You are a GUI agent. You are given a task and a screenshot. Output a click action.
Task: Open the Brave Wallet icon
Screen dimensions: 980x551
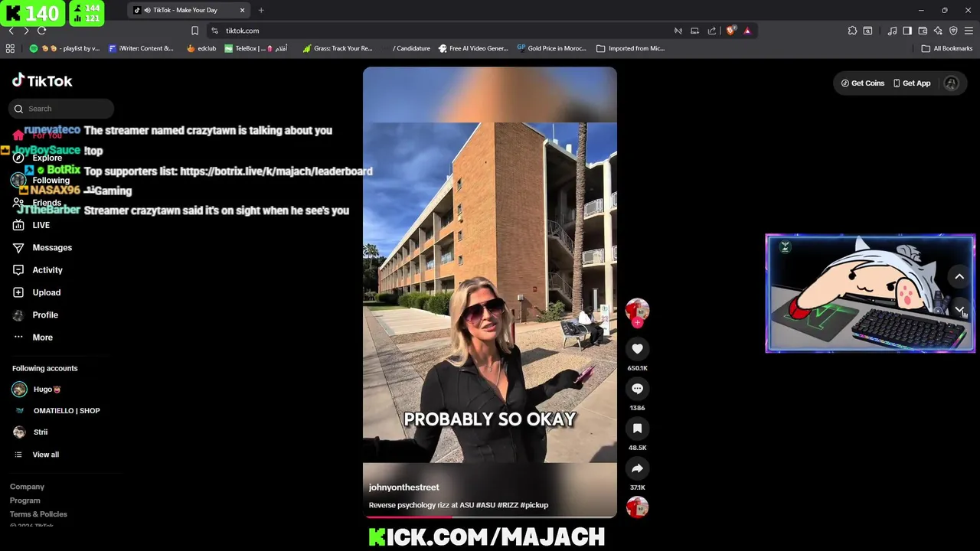click(x=923, y=31)
